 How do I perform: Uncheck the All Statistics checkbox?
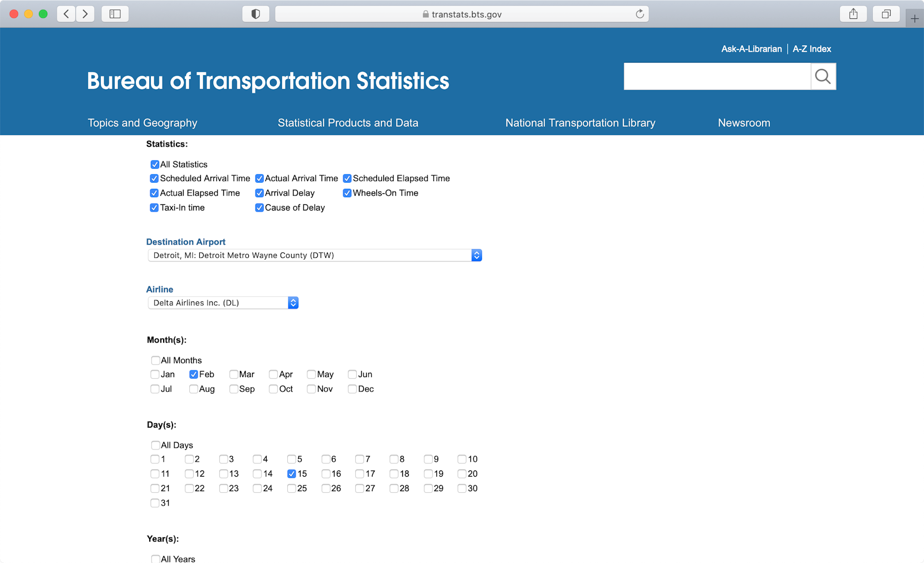click(x=155, y=164)
